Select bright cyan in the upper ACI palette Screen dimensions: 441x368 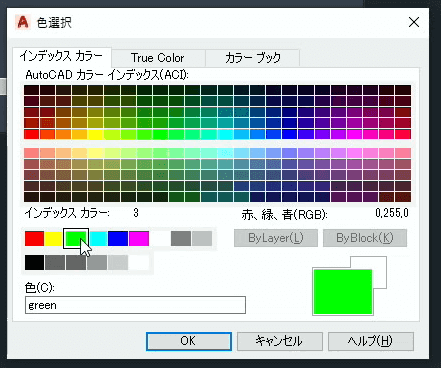[226, 134]
